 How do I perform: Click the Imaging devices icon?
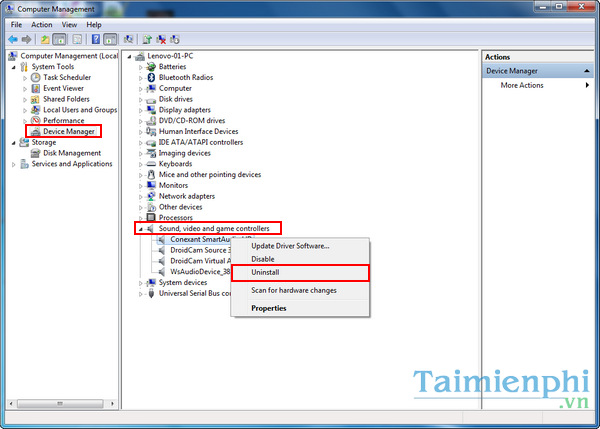click(152, 153)
